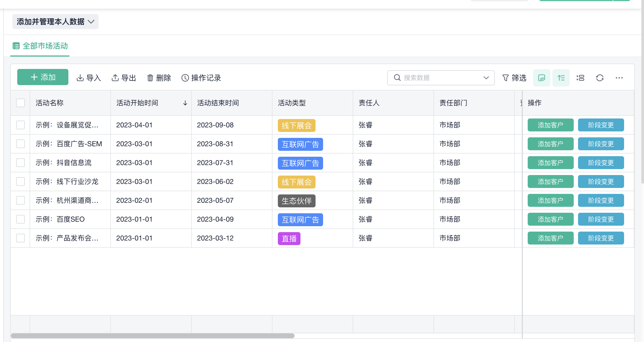Screen dimensions: 644x342
Task: Toggle the row height display icon
Action: 561,78
